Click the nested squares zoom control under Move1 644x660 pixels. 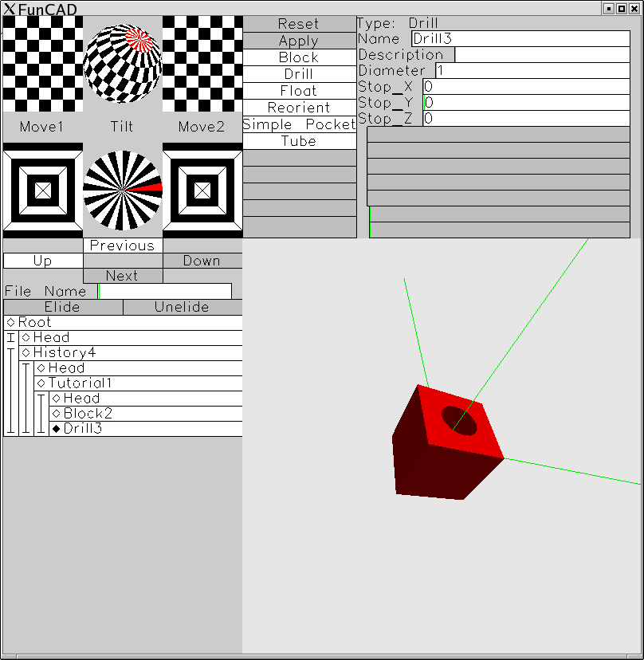pyautogui.click(x=43, y=191)
